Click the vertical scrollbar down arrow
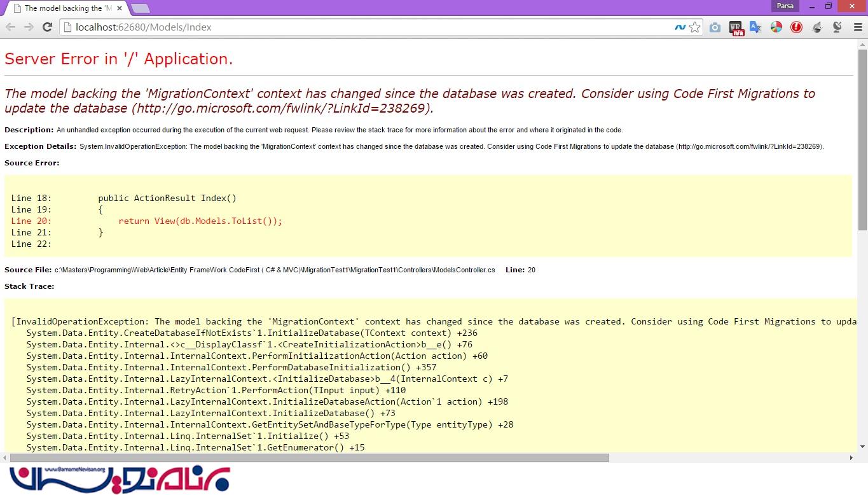The image size is (868, 495). tap(862, 447)
